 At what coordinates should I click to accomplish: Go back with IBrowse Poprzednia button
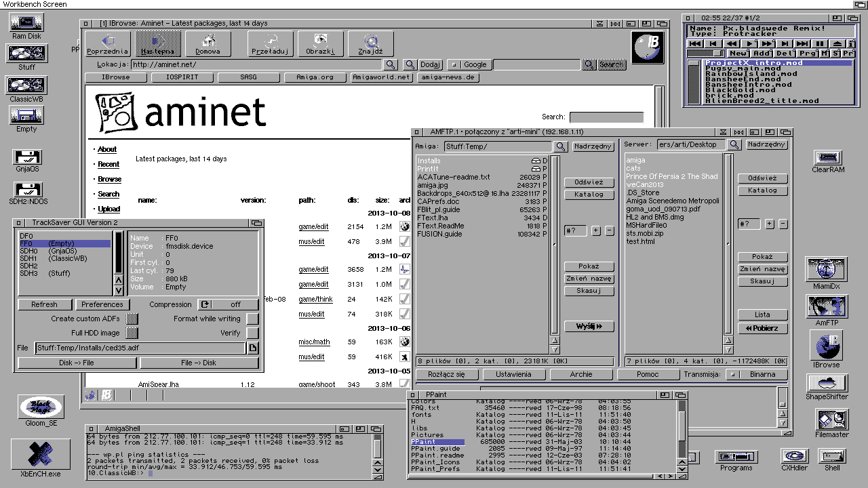[107, 43]
